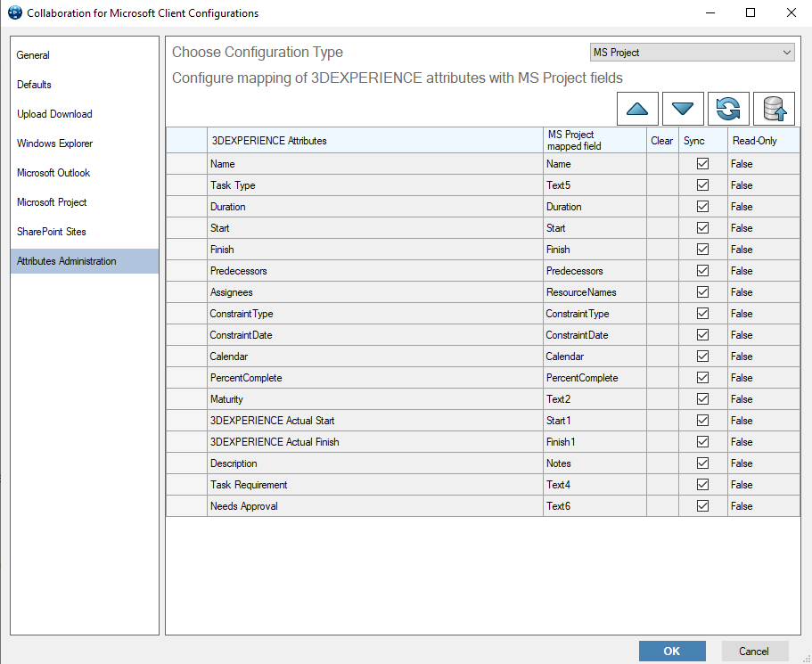
Task: Click the Sync column header
Action: coord(702,140)
